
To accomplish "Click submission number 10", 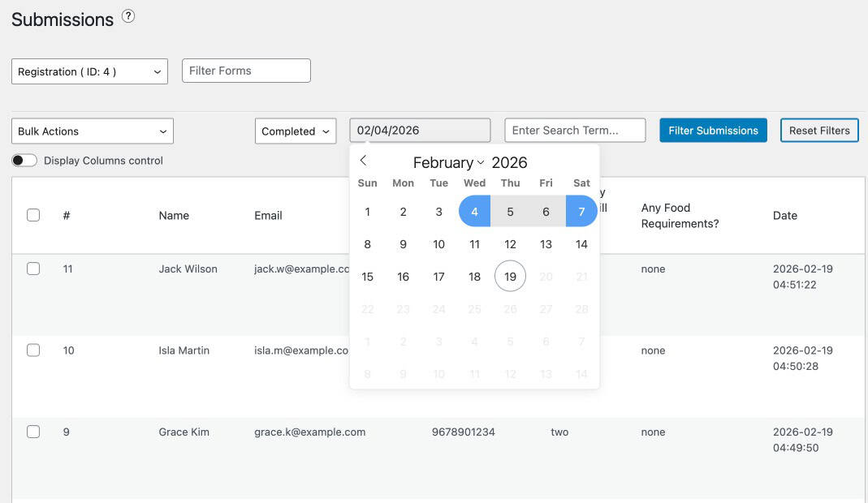I will click(x=69, y=350).
